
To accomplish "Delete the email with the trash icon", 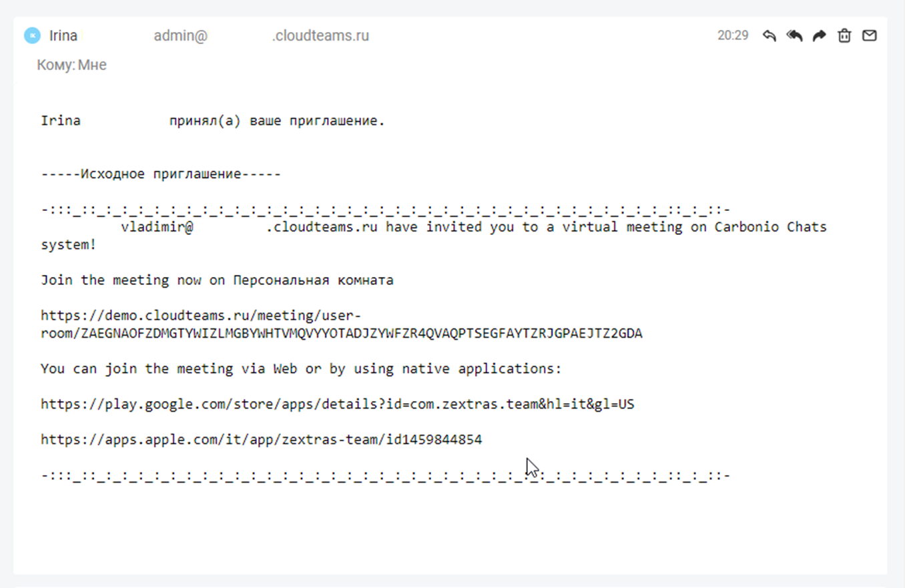I will [844, 35].
